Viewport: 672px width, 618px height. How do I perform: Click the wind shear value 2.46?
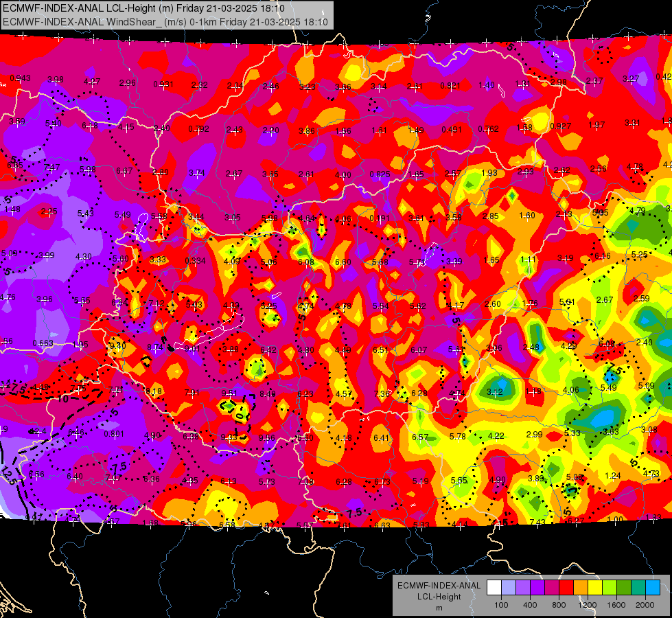point(271,87)
